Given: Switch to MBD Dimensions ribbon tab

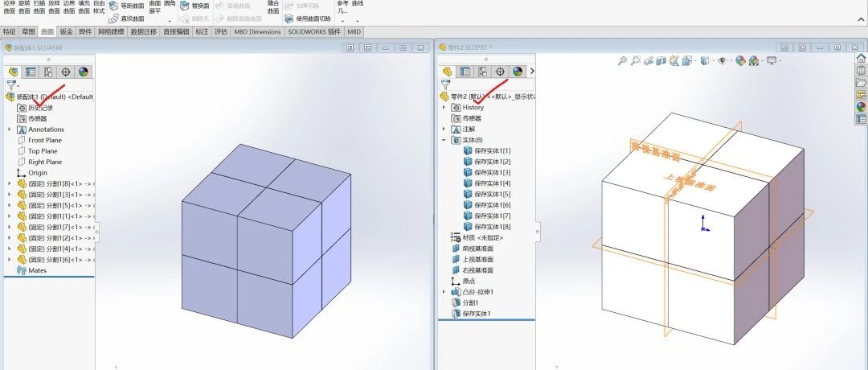Looking at the screenshot, I should point(257,32).
